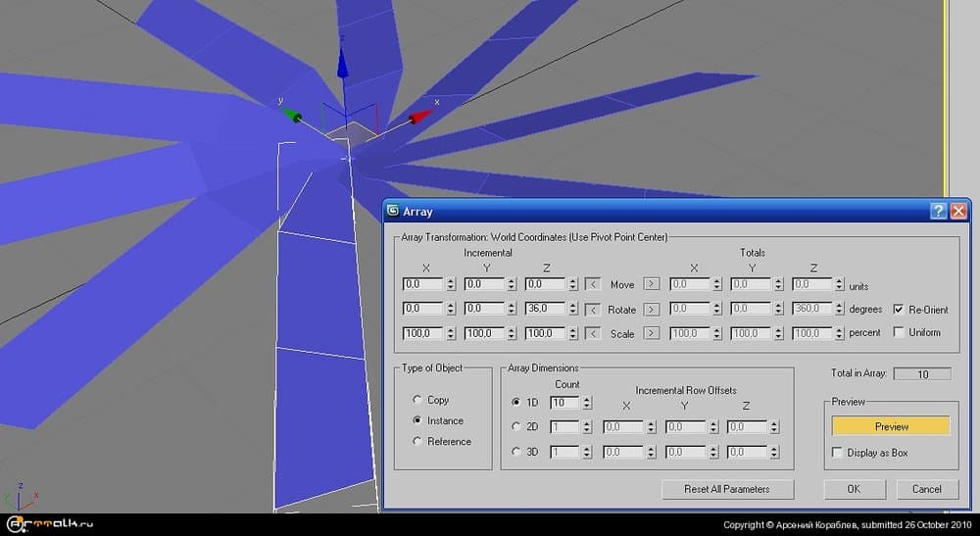Screen dimensions: 980x536
Task: Select the Reference object type
Action: [418, 441]
